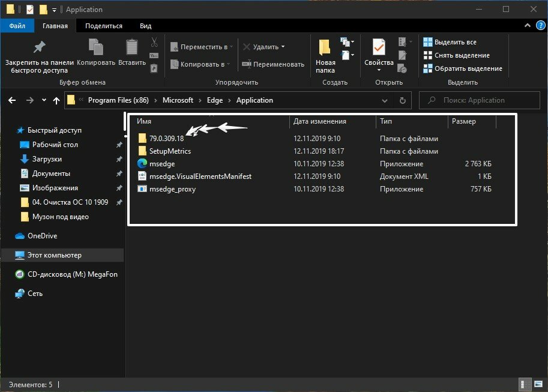Switch to the Поделиться tab
The width and height of the screenshot is (548, 392).
[x=104, y=26]
